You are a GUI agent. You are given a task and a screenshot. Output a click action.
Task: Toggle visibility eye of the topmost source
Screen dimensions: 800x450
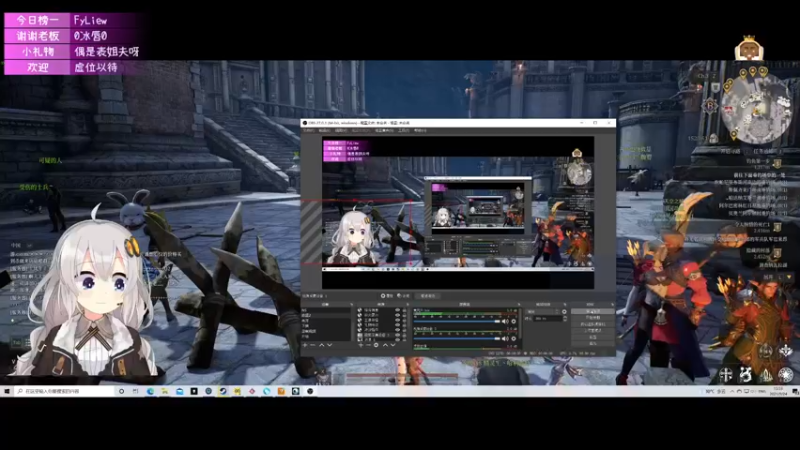click(397, 310)
